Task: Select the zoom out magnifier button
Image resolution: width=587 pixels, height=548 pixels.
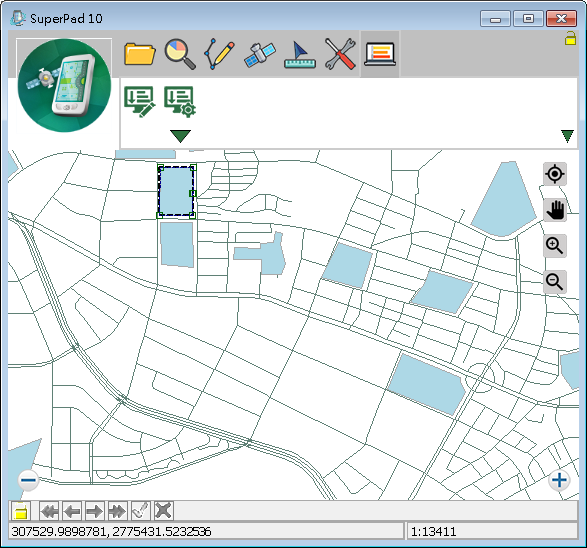Action: 554,281
